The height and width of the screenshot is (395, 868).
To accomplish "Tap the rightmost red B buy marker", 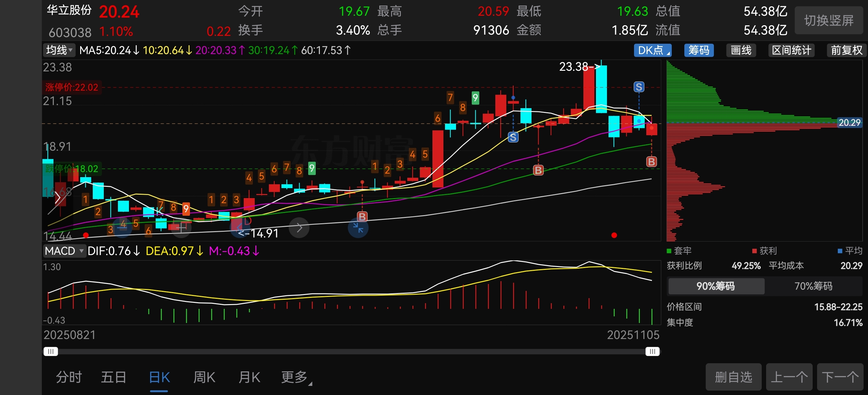I will pyautogui.click(x=651, y=162).
